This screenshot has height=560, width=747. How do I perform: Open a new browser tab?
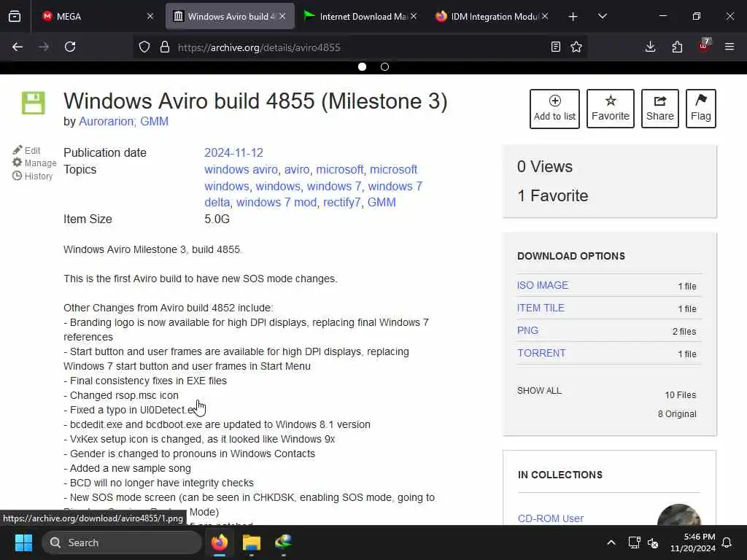coord(573,17)
